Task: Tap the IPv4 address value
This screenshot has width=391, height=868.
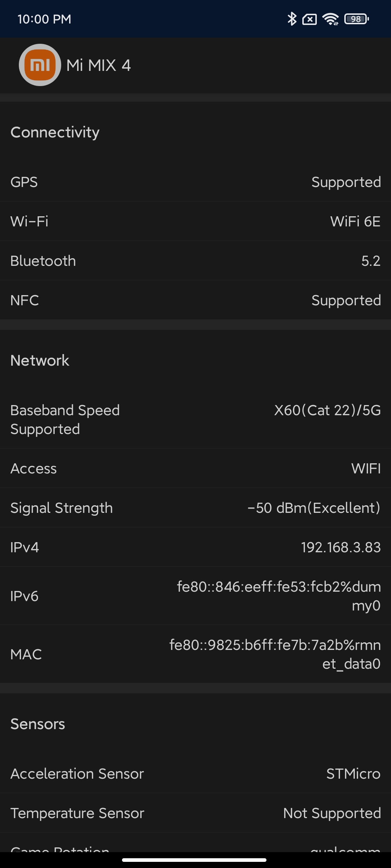Action: (341, 547)
